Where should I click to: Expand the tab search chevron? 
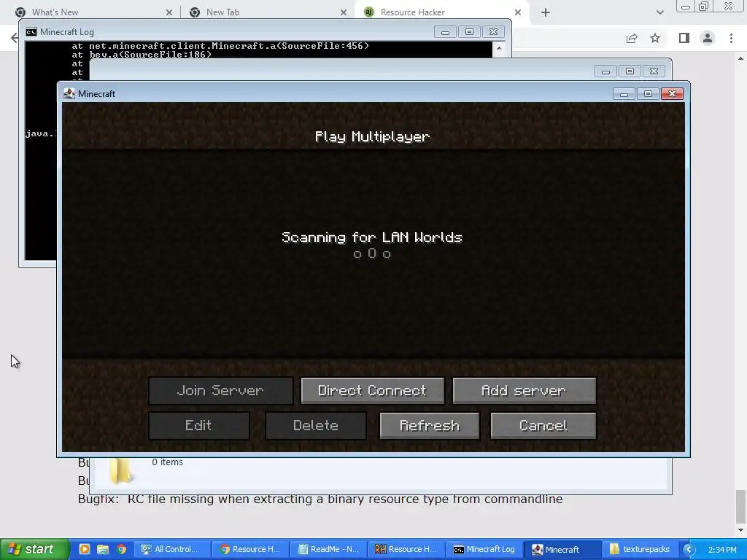click(659, 12)
